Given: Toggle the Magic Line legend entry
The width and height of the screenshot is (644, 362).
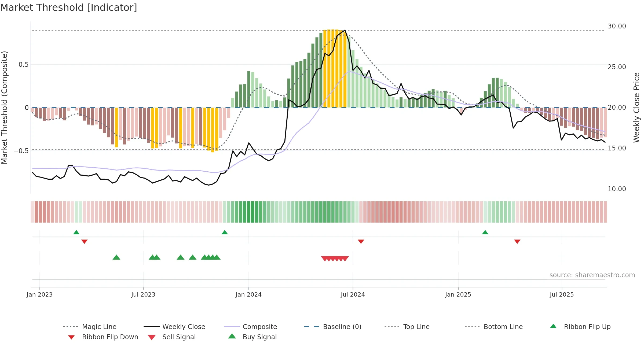Looking at the screenshot, I should coord(90,327).
